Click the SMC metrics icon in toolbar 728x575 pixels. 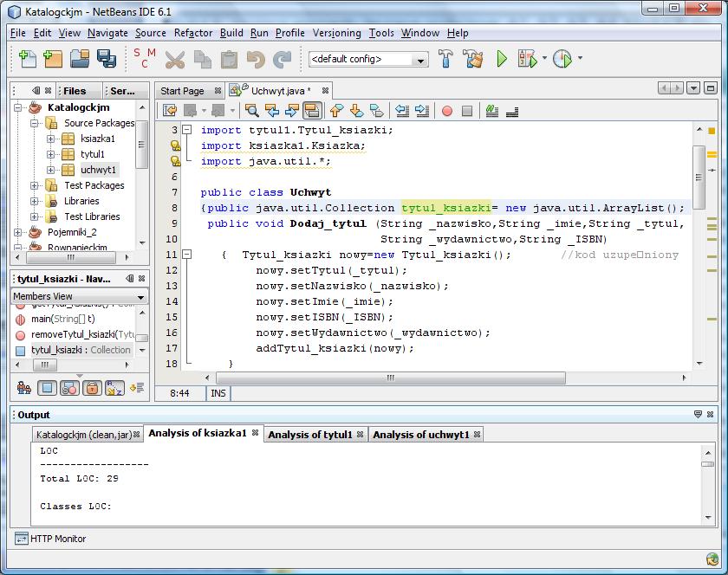[145, 58]
